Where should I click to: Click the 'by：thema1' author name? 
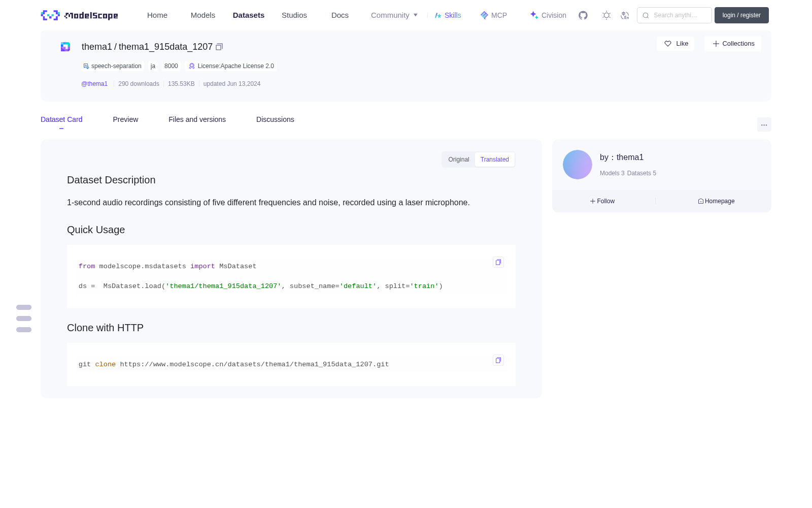(x=622, y=157)
